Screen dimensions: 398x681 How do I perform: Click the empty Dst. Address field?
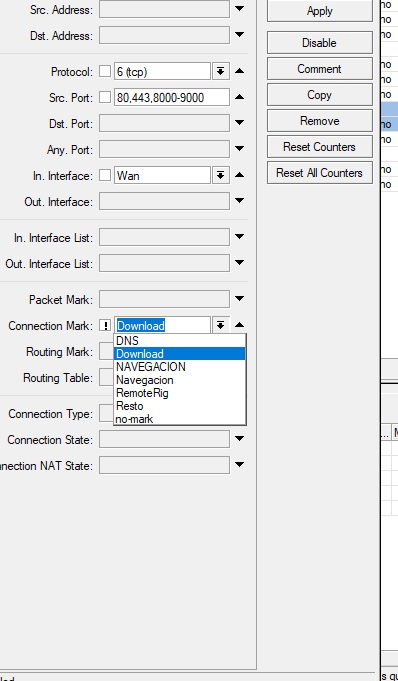[x=164, y=35]
